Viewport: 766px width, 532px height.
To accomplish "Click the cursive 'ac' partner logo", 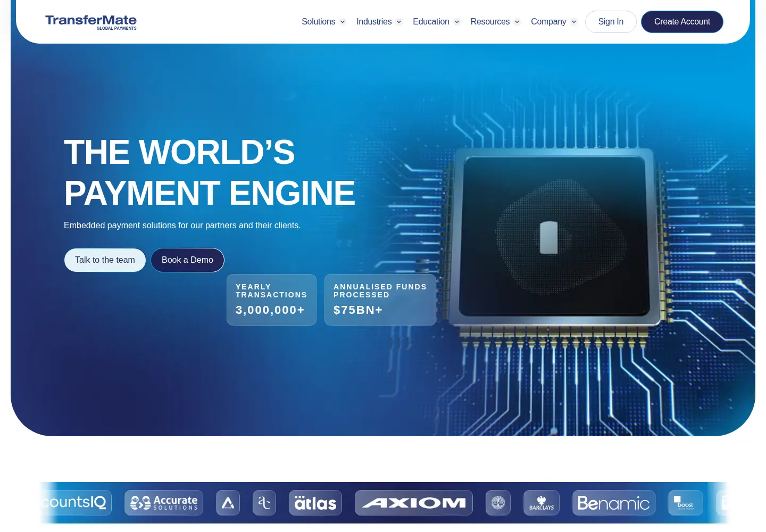I will tap(264, 503).
